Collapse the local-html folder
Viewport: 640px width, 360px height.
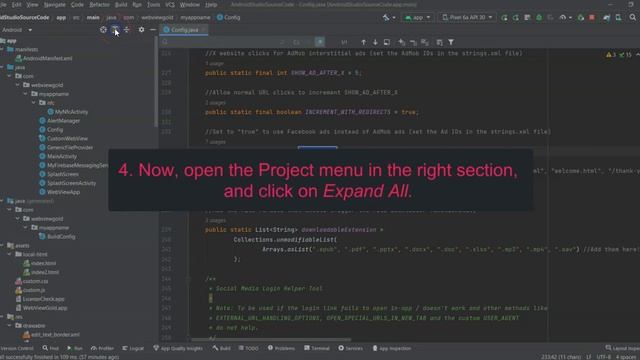[x=10, y=254]
